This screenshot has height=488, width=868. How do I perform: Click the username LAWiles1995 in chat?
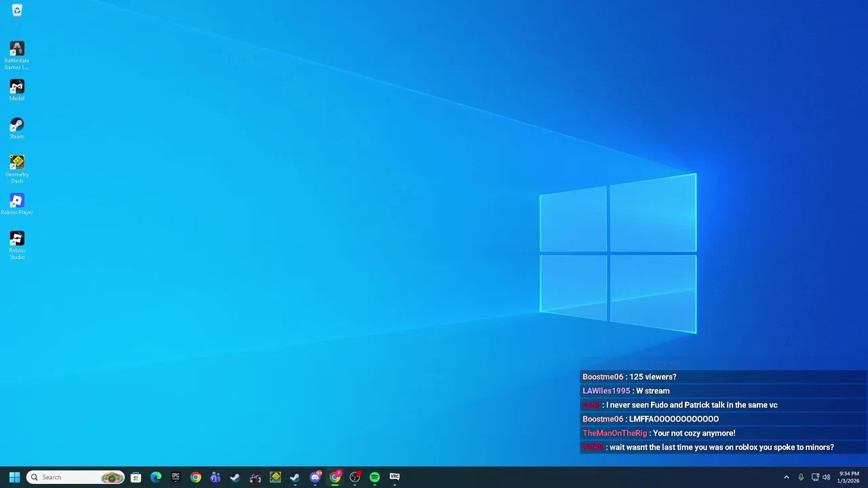(606, 391)
